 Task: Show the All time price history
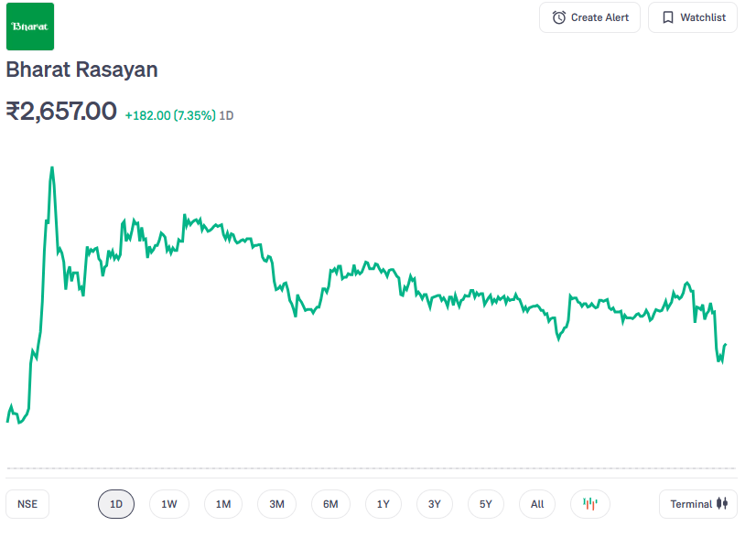537,504
